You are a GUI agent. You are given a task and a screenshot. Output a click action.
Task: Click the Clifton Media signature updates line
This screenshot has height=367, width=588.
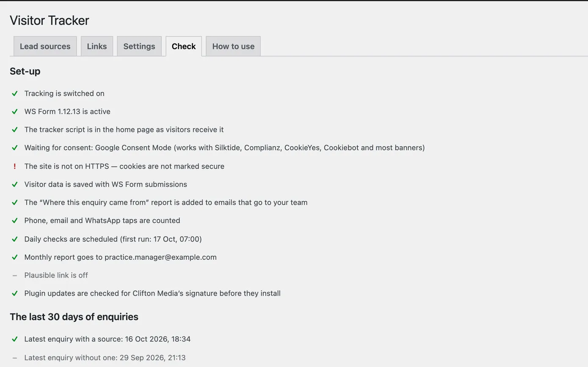coord(152,293)
